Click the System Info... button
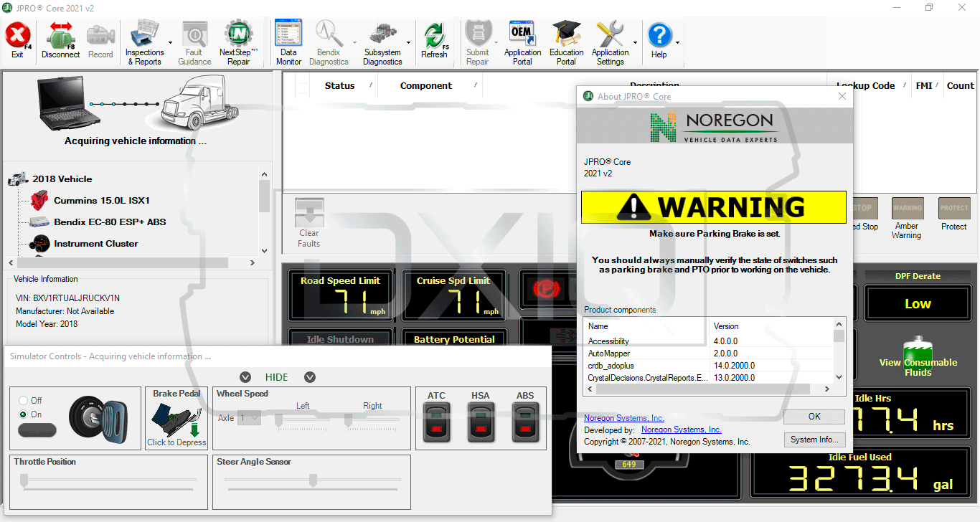The image size is (980, 522). pos(814,440)
